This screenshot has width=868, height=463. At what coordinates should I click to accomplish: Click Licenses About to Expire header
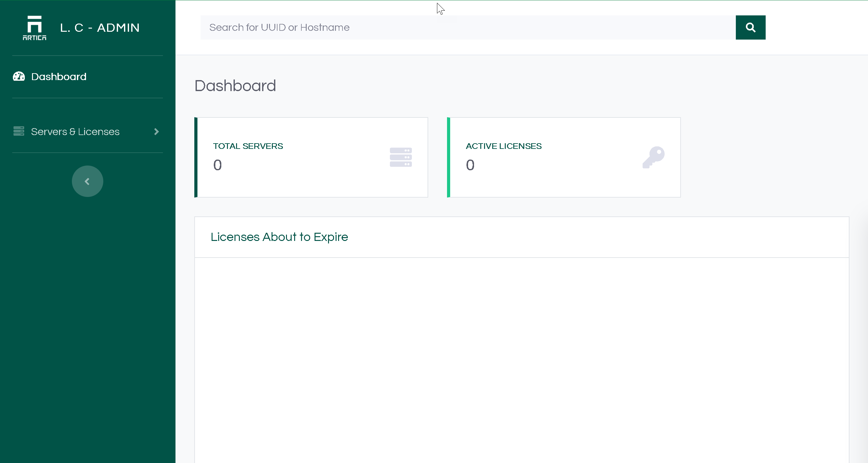279,237
